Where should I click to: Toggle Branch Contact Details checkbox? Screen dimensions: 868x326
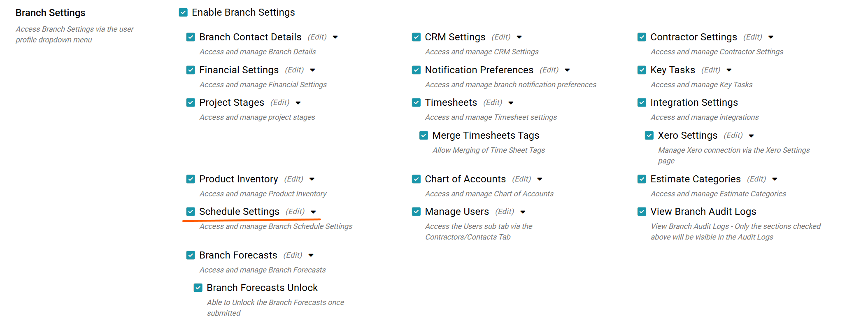(191, 37)
